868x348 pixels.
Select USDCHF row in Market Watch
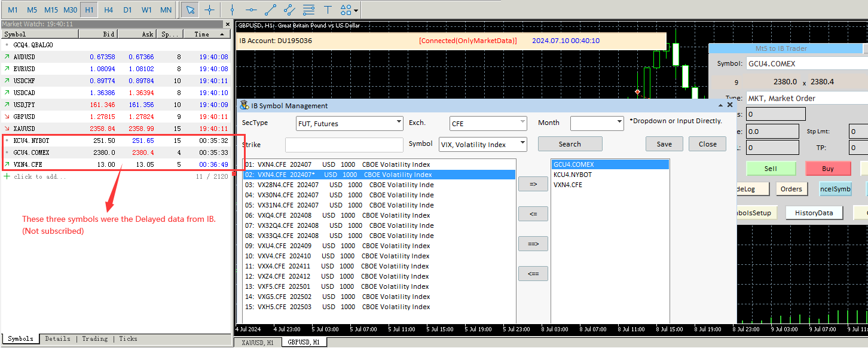pyautogui.click(x=116, y=81)
